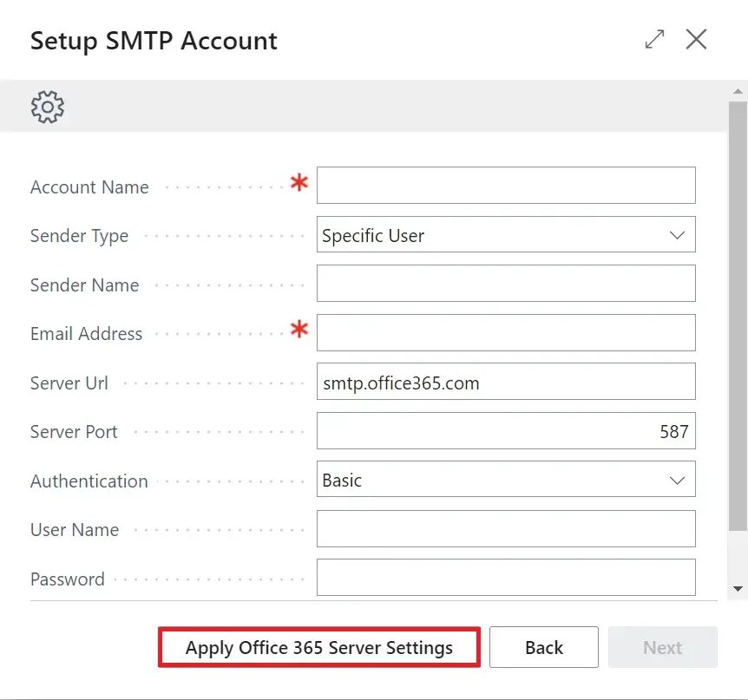Click inside the Password field
Image resolution: width=748 pixels, height=700 pixels.
pyautogui.click(x=506, y=578)
